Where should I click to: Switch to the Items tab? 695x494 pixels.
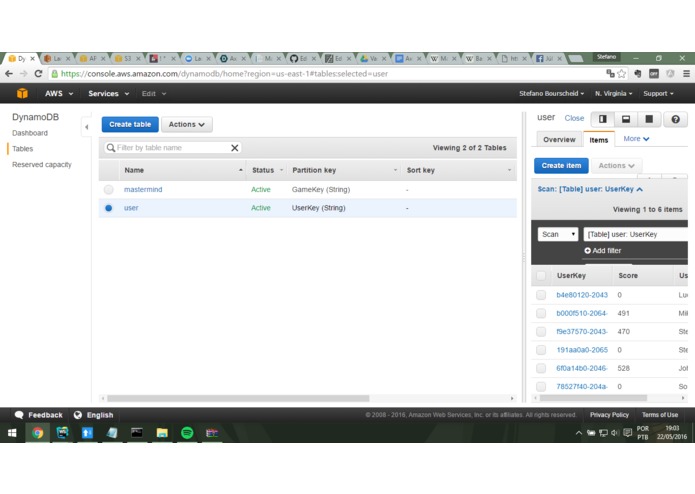click(598, 140)
